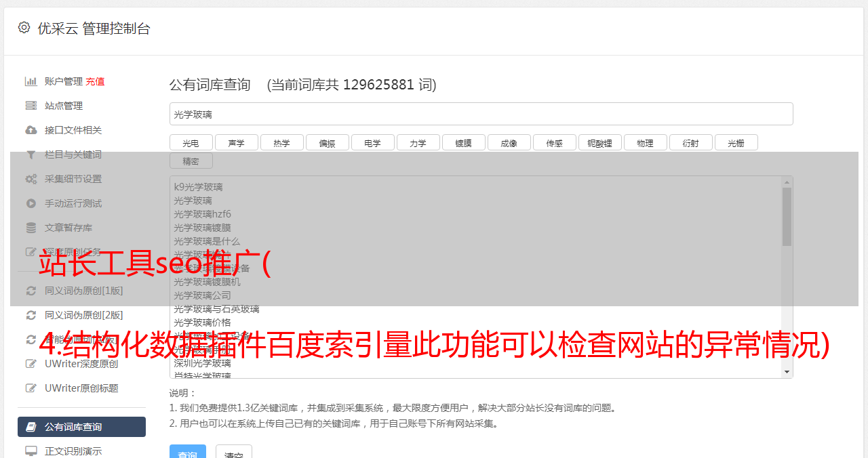Select k9光学玻璃 in the results list
The image size is (868, 458).
pyautogui.click(x=198, y=187)
